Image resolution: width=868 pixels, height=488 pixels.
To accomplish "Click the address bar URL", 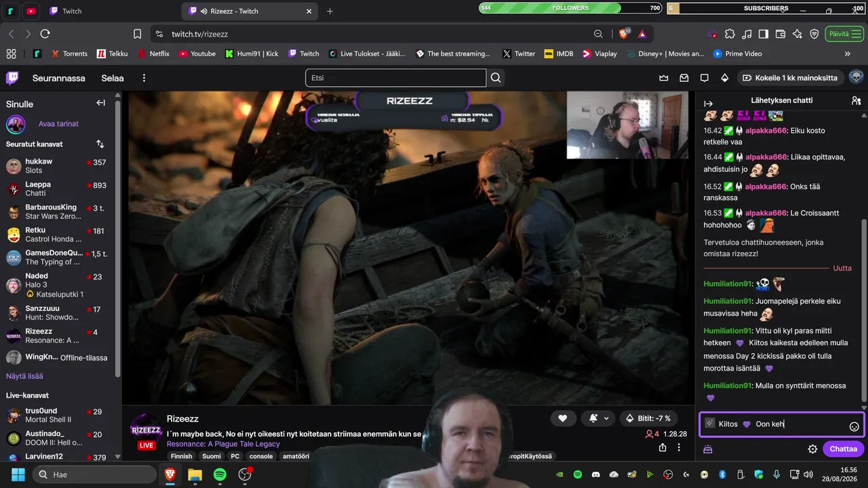I will (199, 34).
